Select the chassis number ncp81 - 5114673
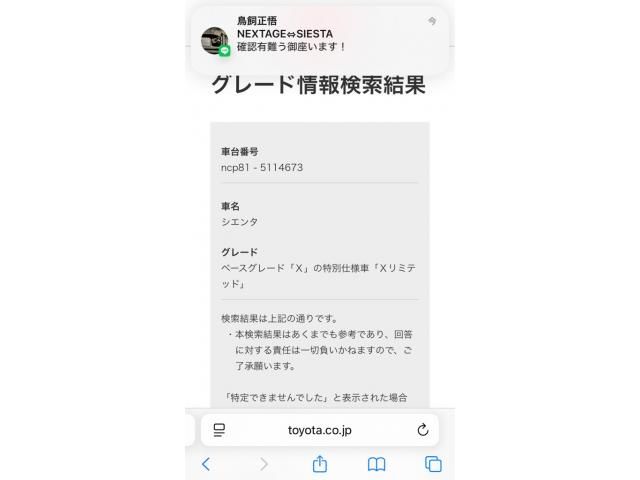 click(262, 167)
